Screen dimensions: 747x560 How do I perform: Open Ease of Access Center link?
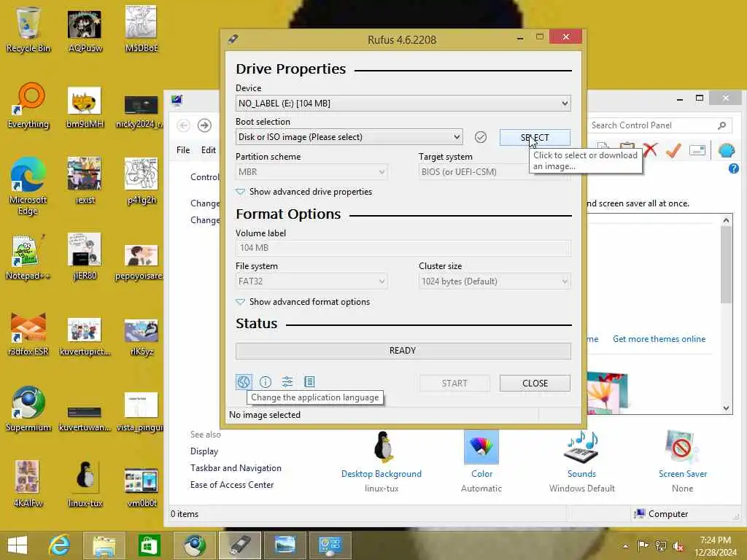coord(232,485)
